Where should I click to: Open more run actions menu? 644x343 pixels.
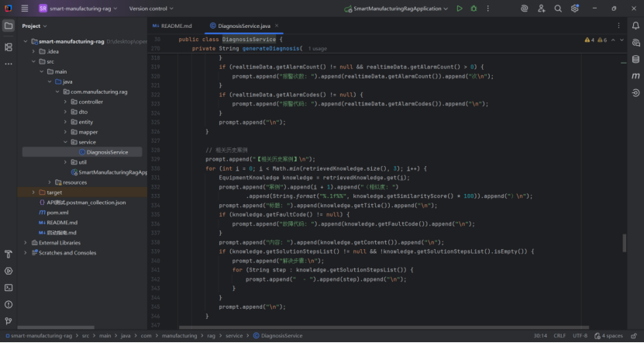pos(488,9)
